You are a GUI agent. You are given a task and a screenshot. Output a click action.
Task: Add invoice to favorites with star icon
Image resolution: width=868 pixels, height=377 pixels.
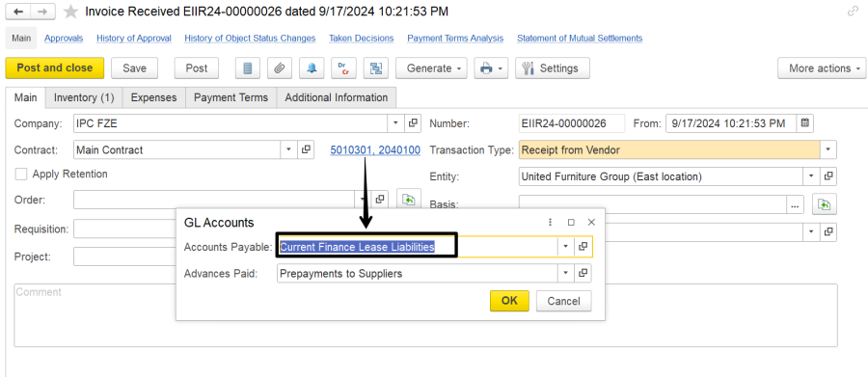point(70,12)
